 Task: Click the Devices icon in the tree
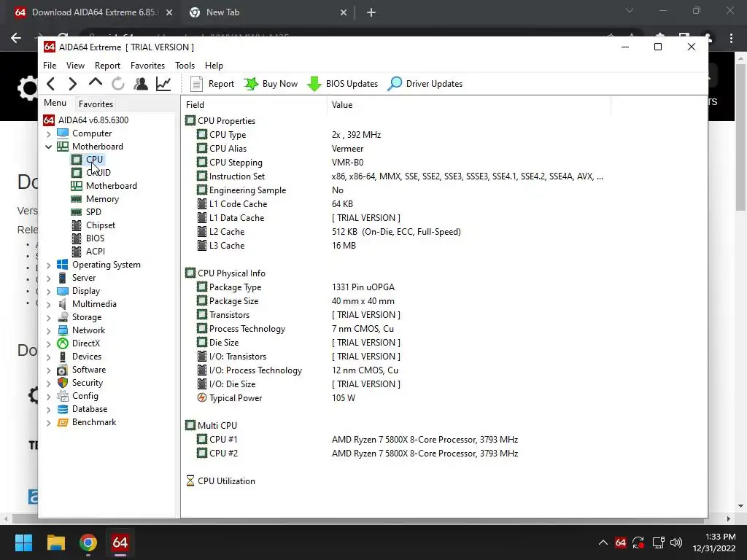coord(63,357)
